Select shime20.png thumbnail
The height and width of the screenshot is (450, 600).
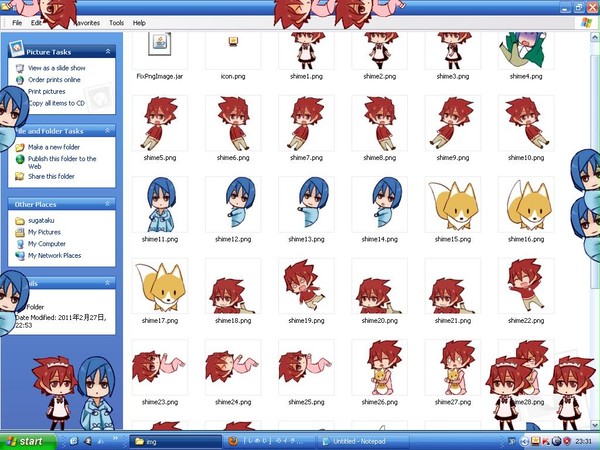[x=380, y=286]
